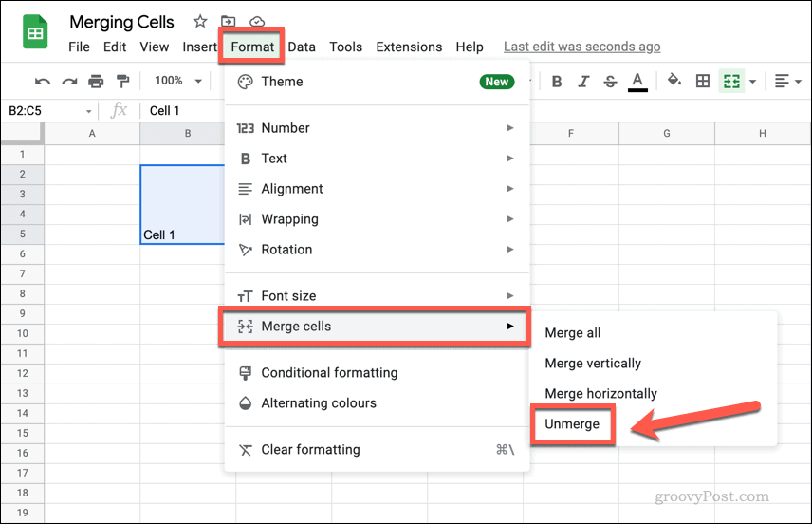
Task: Select Merge horizontally option
Action: click(653, 394)
